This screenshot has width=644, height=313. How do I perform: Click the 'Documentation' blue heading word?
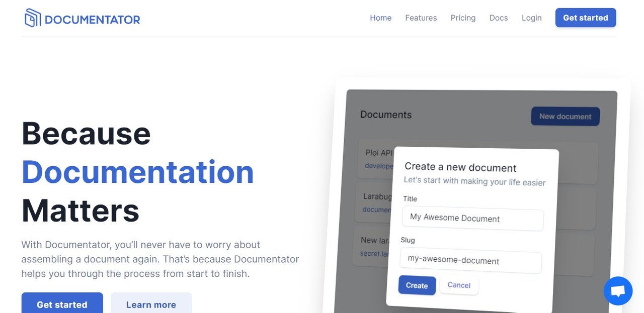137,172
